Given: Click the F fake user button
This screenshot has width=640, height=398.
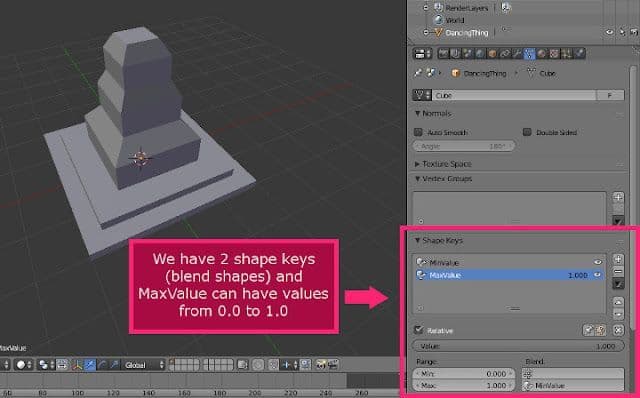Looking at the screenshot, I should point(610,95).
